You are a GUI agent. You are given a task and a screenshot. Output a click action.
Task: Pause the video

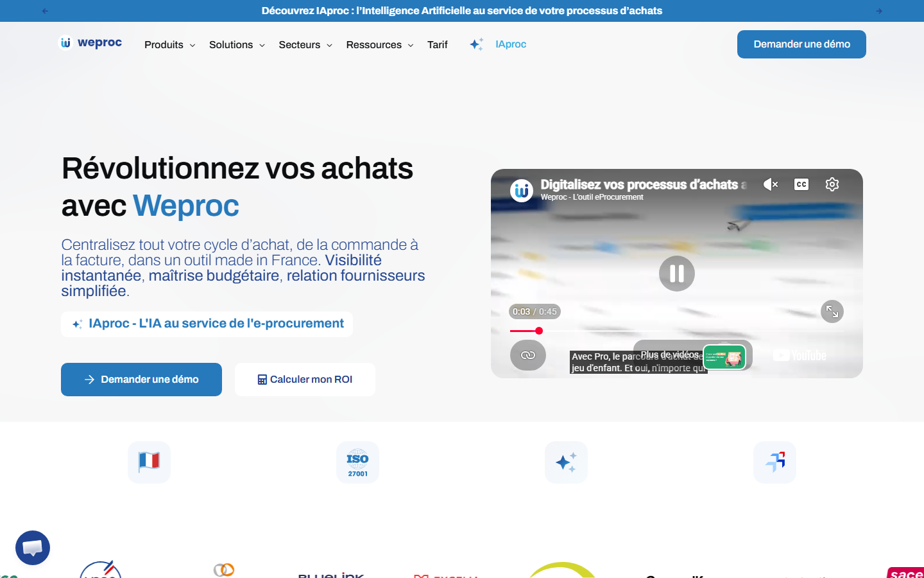click(x=677, y=274)
